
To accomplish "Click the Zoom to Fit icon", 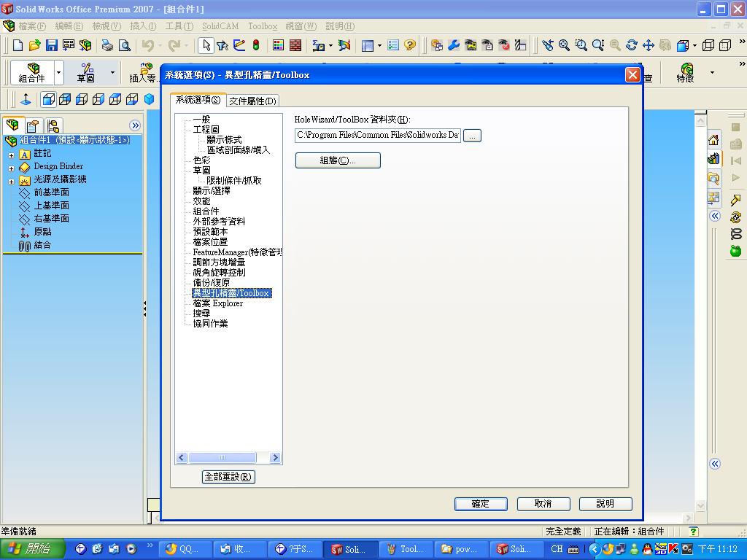I will [x=564, y=45].
